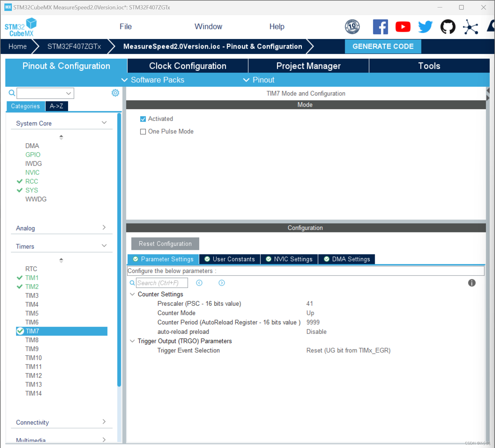495x448 pixels.
Task: Select TIM8 in Timers list
Action: pyautogui.click(x=32, y=340)
